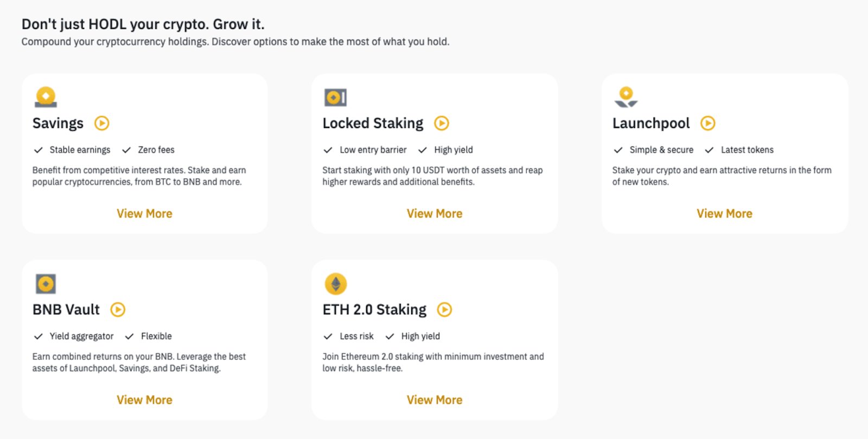
Task: Click the BNB Vault coin icon
Action: 45,283
